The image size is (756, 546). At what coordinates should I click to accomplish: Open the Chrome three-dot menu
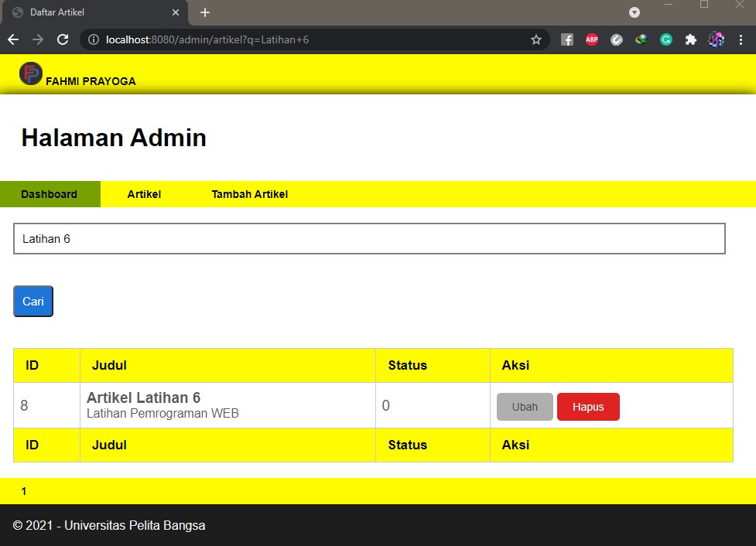pos(742,39)
